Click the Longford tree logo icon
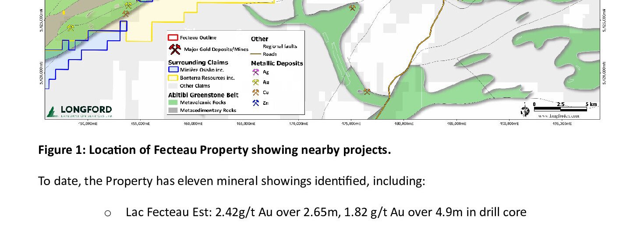Viewport: 644px width, 235px height. (x=52, y=112)
